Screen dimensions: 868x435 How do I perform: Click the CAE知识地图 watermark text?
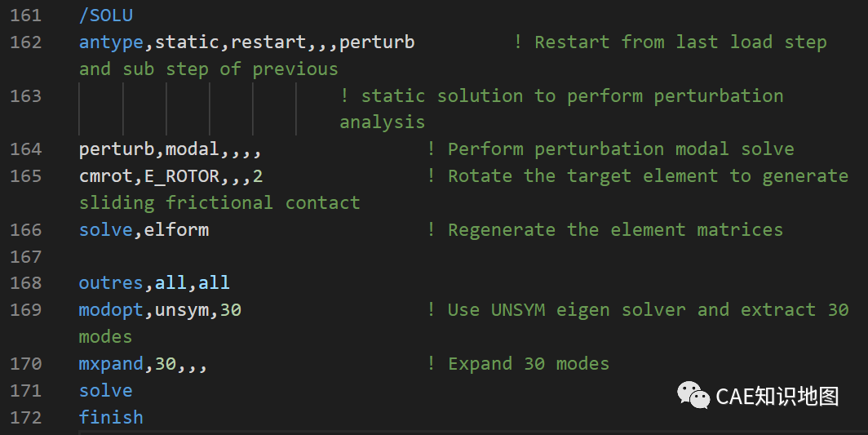click(x=777, y=396)
